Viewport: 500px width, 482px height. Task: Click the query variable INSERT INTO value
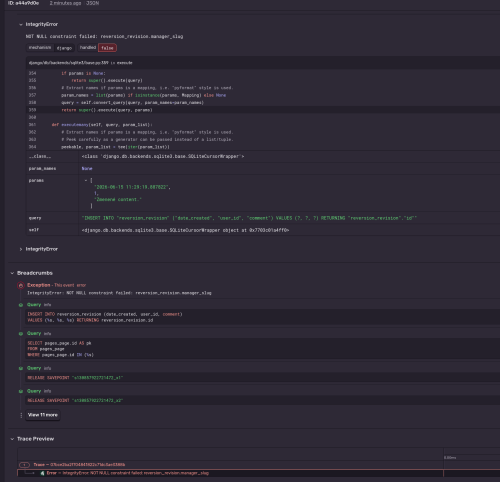point(249,218)
